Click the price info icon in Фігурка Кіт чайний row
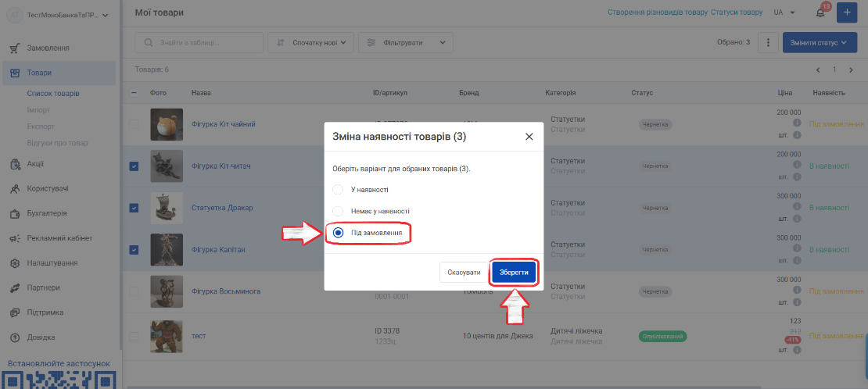This screenshot has width=868, height=389. [797, 123]
